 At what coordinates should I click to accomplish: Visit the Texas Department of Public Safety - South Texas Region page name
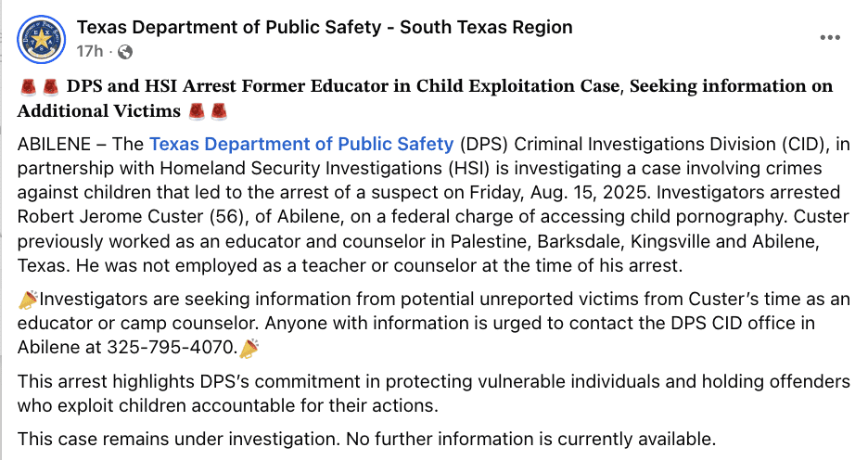(x=325, y=27)
